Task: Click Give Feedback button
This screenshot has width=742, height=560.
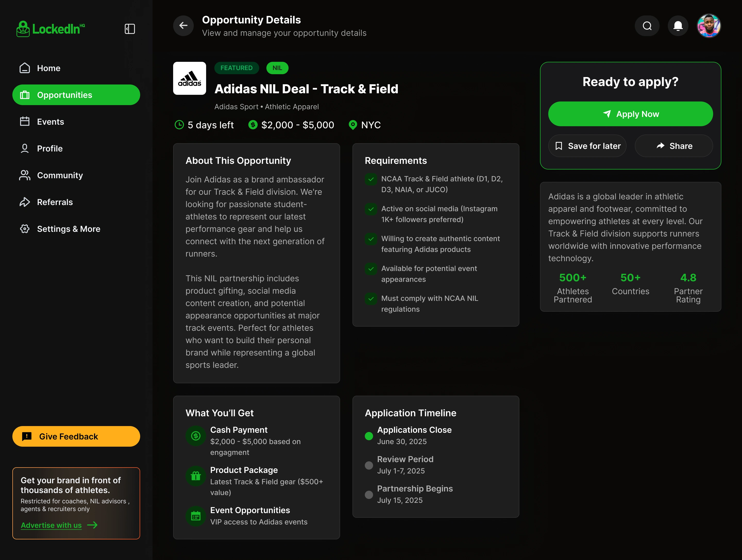Action: pos(76,436)
